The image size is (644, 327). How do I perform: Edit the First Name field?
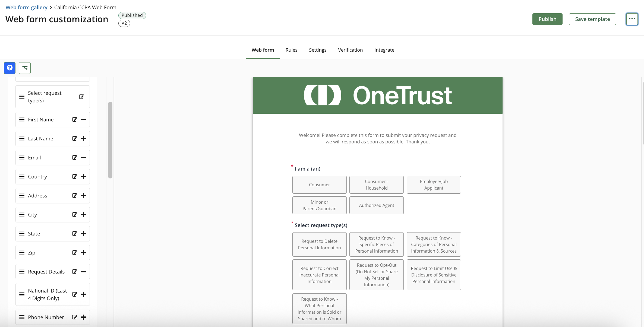pos(75,120)
